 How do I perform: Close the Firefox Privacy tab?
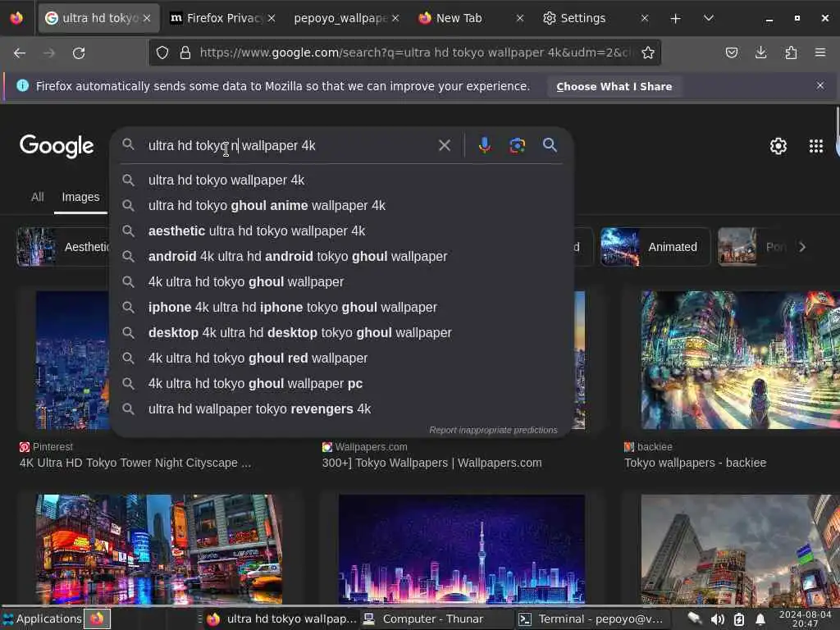272,18
